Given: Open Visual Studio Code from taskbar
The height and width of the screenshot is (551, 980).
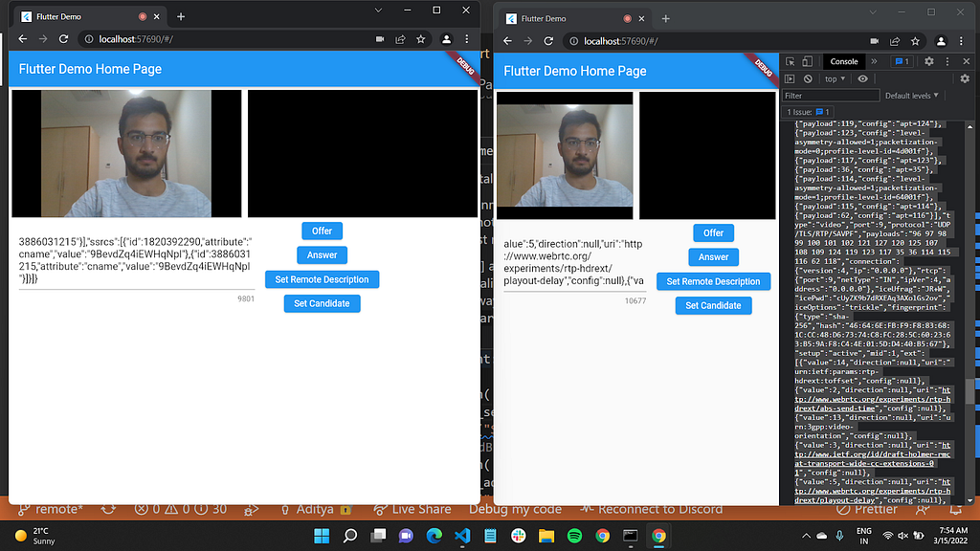Looking at the screenshot, I should tap(462, 536).
